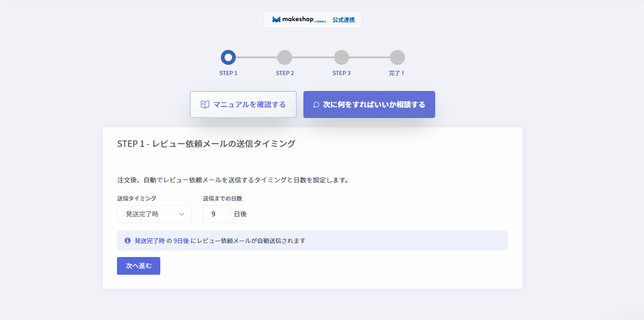Click the 公式連携 text in header badge

[x=343, y=20]
